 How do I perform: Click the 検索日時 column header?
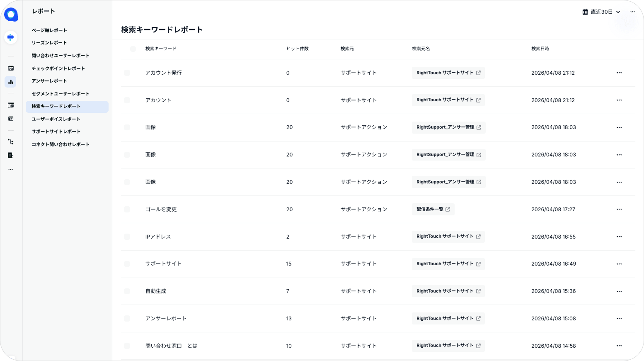[x=540, y=49]
